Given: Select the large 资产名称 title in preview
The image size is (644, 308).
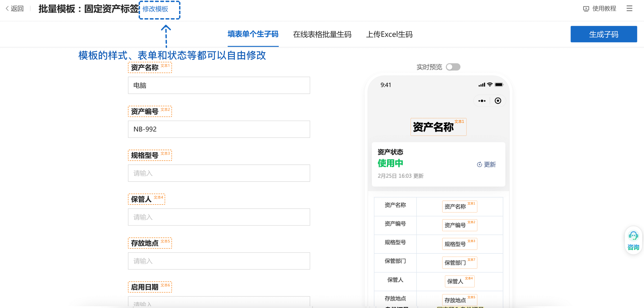Looking at the screenshot, I should click(438, 127).
